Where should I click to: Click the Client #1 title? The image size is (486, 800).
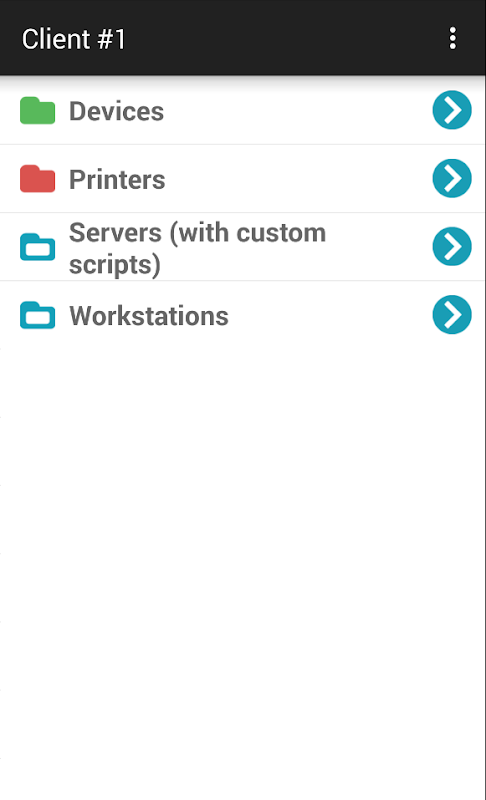(x=73, y=39)
